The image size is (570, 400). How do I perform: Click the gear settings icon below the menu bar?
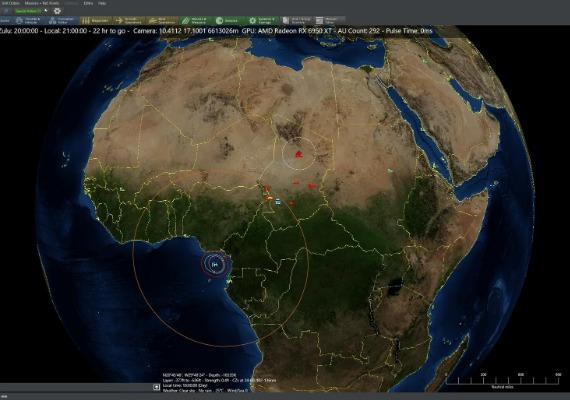pos(57,11)
